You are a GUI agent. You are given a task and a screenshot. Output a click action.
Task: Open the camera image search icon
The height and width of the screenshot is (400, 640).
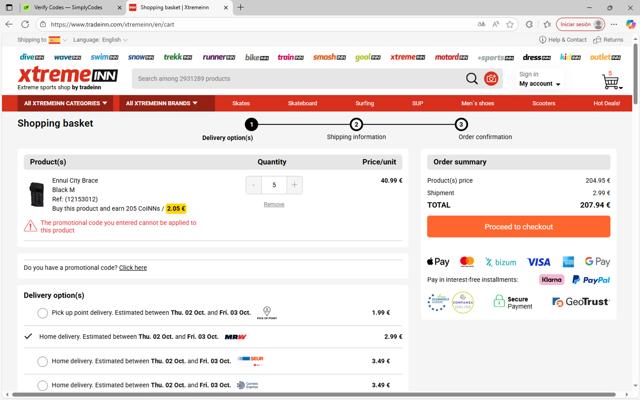tap(491, 78)
